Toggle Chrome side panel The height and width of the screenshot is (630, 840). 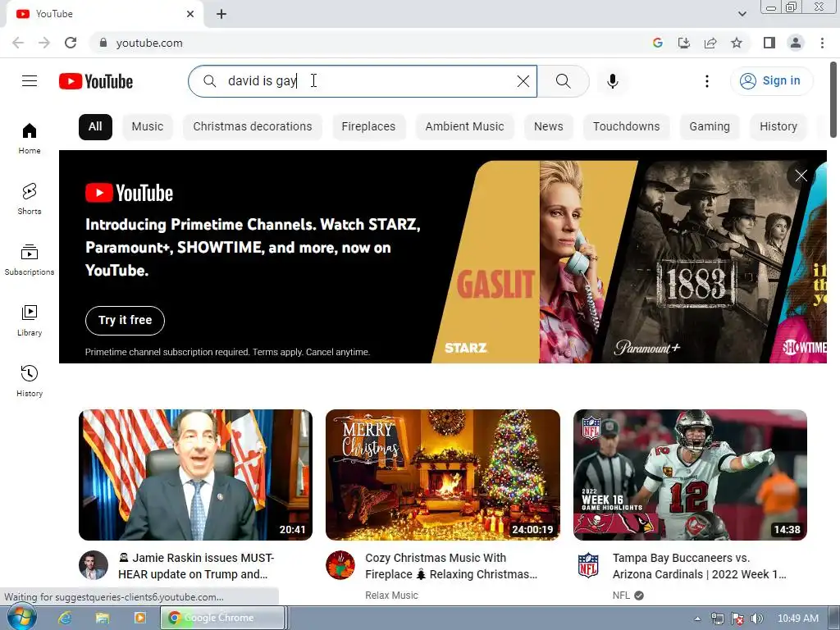[769, 43]
